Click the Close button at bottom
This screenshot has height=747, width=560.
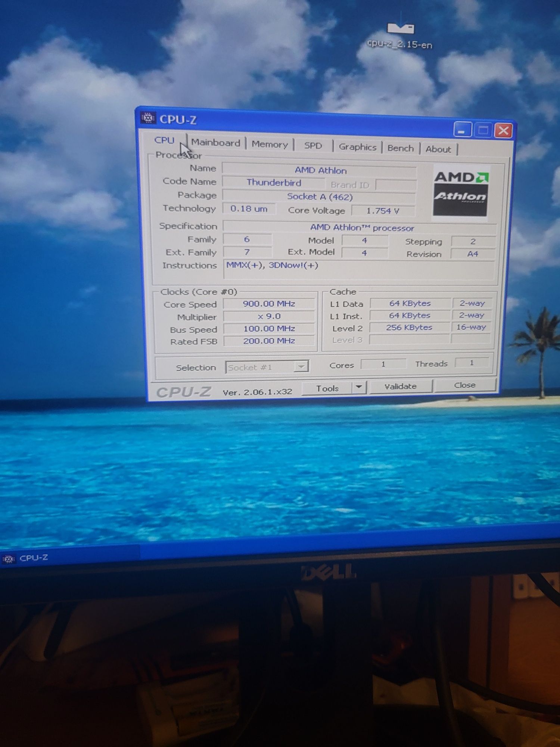465,385
